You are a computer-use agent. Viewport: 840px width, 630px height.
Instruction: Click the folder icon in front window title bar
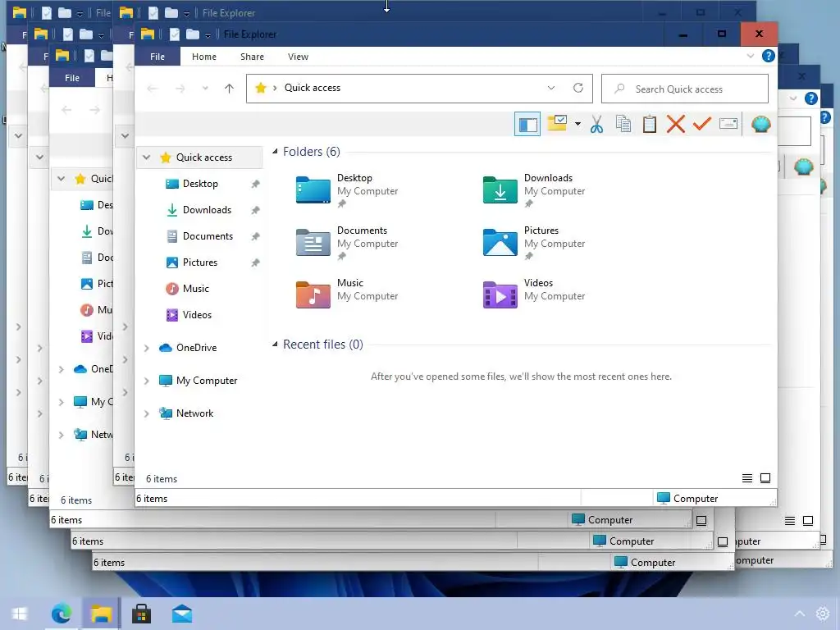pos(148,34)
